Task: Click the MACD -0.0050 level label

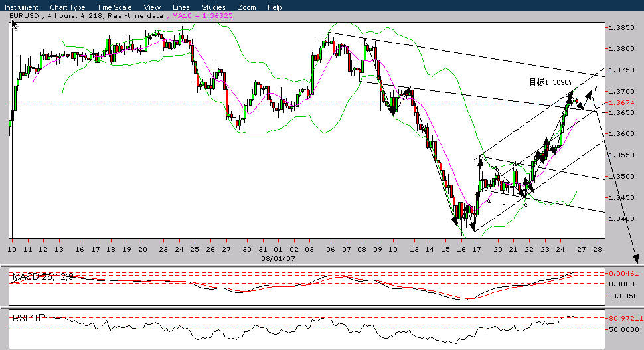Action: pos(622,296)
